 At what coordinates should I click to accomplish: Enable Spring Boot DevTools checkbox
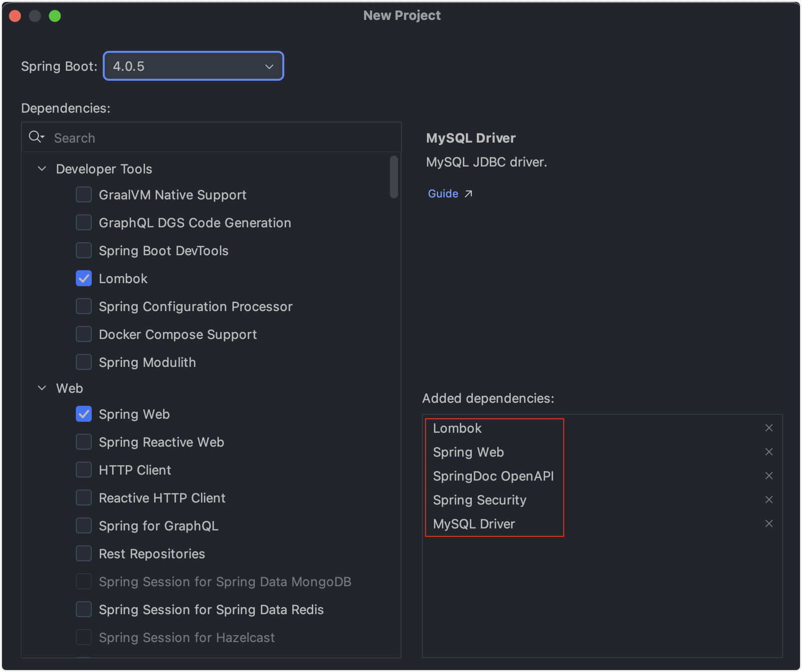(84, 251)
